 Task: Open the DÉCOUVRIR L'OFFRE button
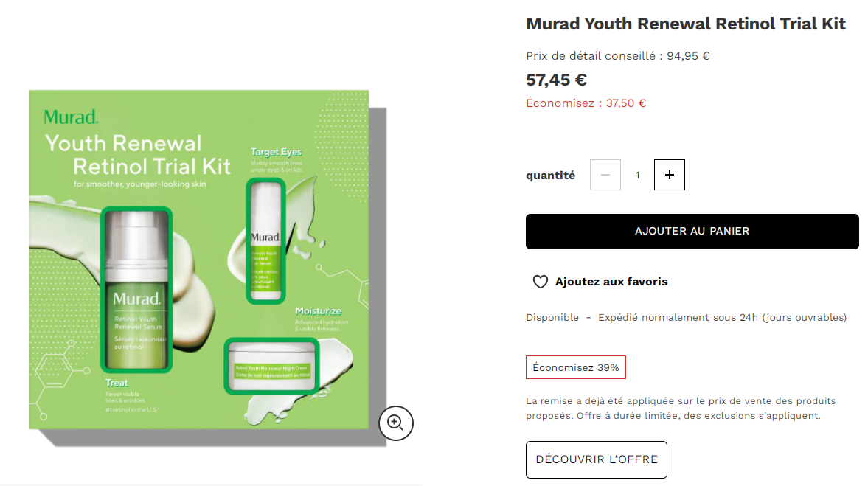click(596, 459)
